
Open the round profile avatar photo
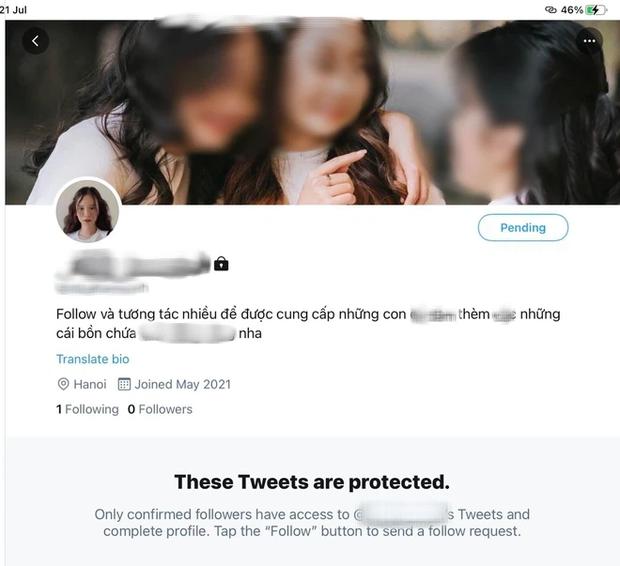coord(87,211)
